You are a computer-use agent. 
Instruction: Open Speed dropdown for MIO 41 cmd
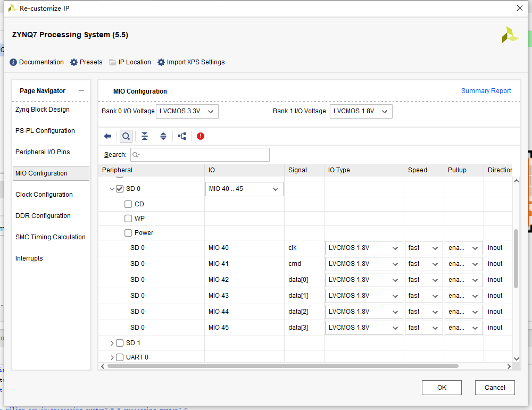click(x=424, y=264)
